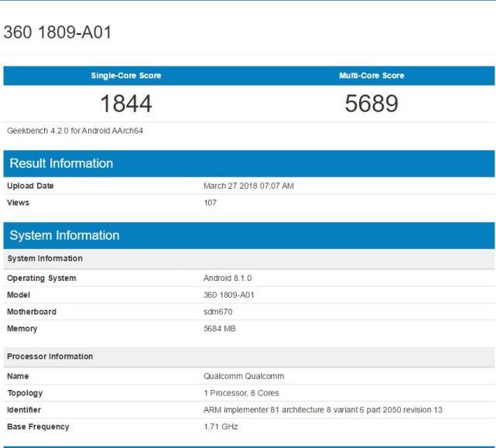Click the Views count value 107
The height and width of the screenshot is (448, 496).
(x=210, y=203)
